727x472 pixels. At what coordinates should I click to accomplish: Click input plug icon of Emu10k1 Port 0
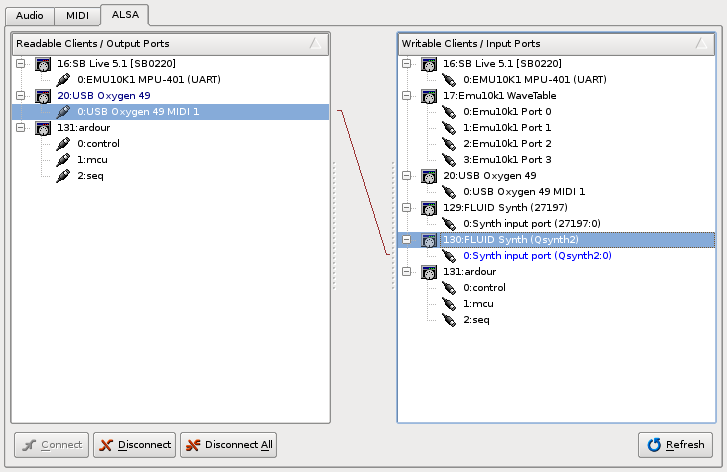tap(449, 112)
